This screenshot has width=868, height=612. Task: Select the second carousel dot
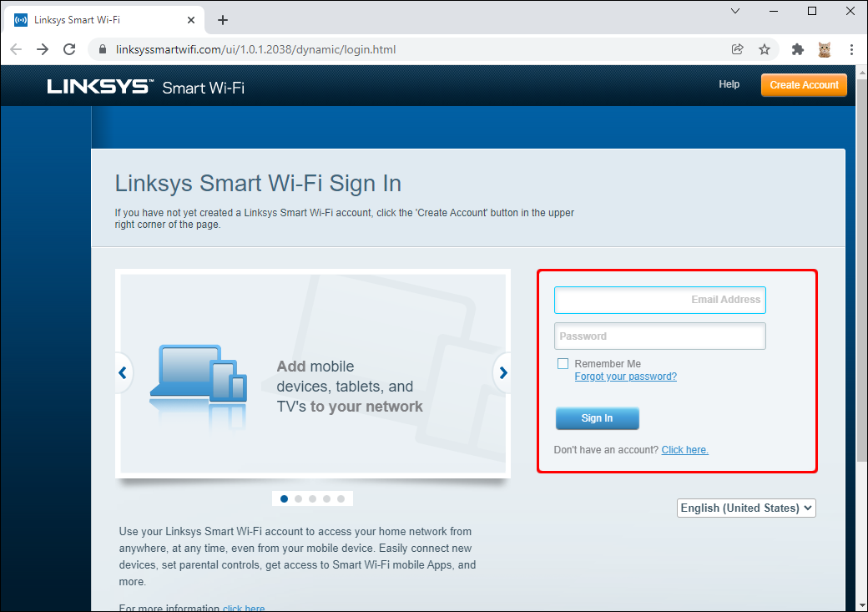299,499
